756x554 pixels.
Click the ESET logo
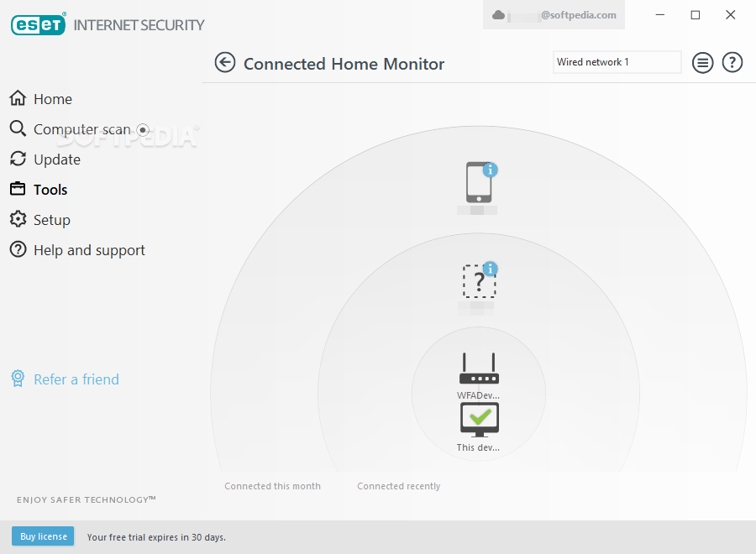click(38, 24)
